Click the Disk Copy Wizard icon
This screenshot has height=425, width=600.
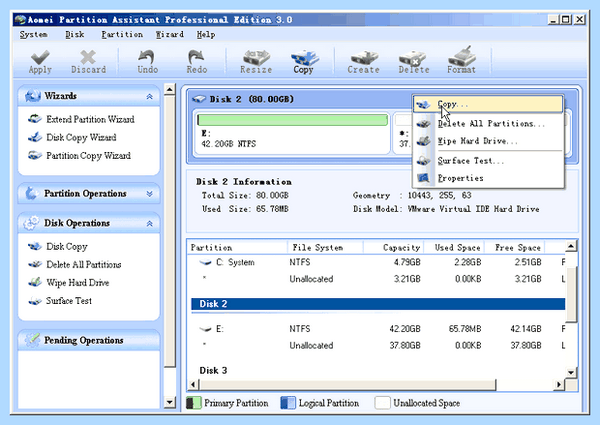pos(35,137)
